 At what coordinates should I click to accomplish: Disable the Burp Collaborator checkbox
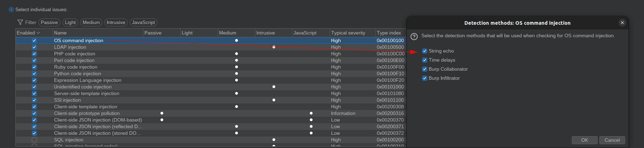coord(425,69)
